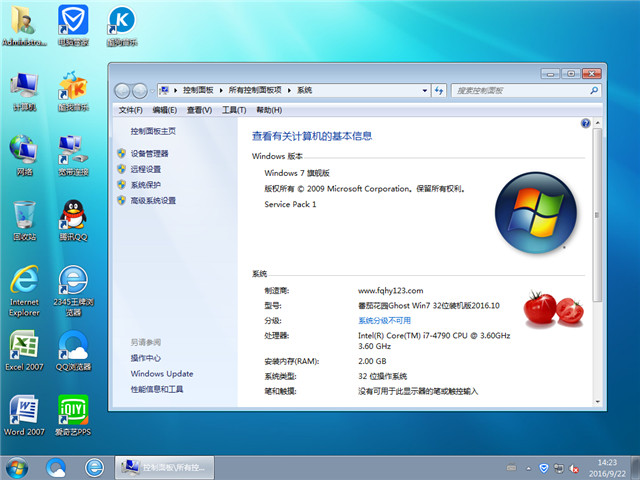Open 性能信息和工具 link

coord(157,389)
